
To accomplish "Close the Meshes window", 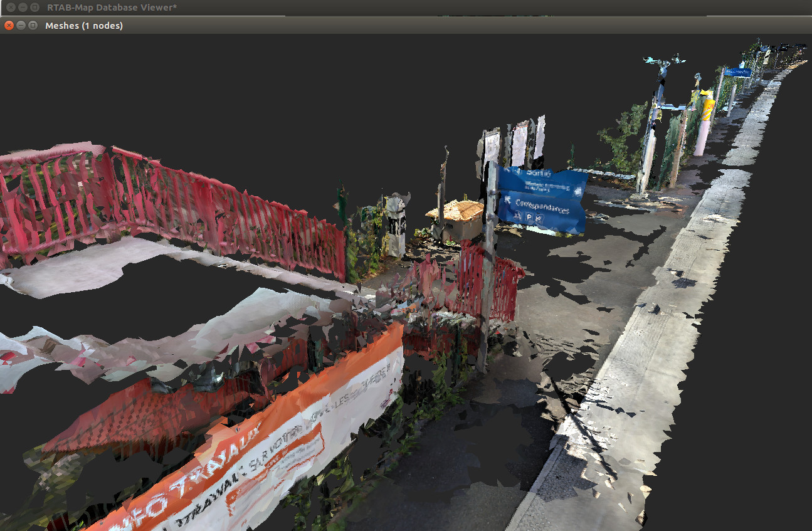I will 9,25.
